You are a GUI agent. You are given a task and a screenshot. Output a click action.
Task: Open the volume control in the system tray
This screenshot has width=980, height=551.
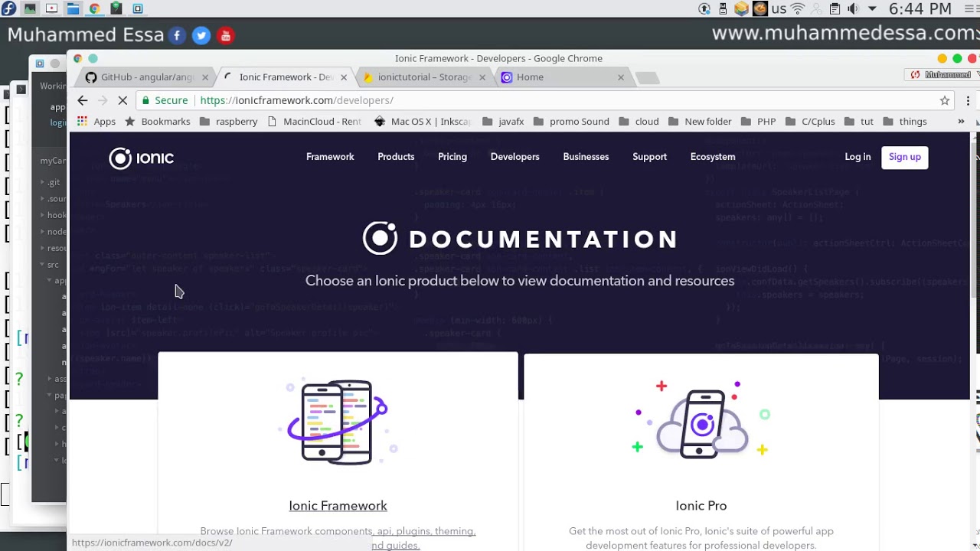(853, 8)
